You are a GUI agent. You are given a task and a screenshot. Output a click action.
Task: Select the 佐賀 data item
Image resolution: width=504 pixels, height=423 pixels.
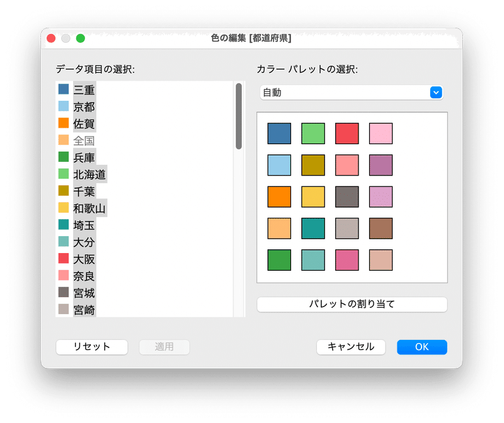(84, 123)
